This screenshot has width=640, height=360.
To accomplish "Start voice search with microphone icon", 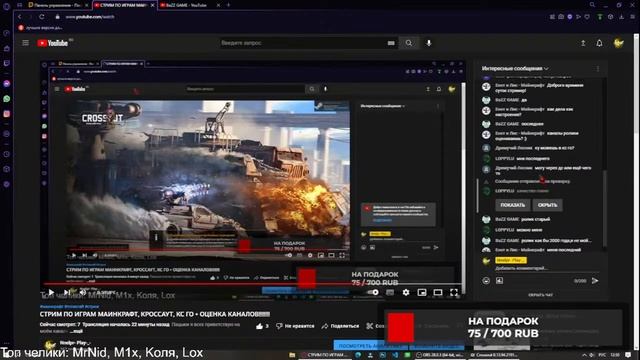I will [x=429, y=43].
